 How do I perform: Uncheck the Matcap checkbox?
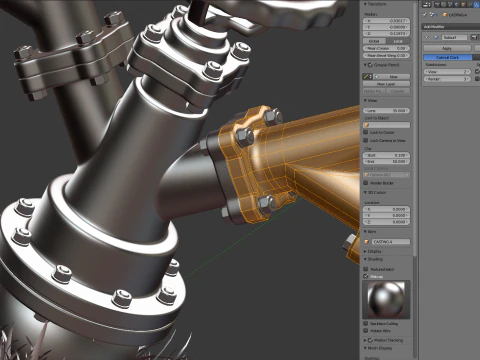(366, 276)
